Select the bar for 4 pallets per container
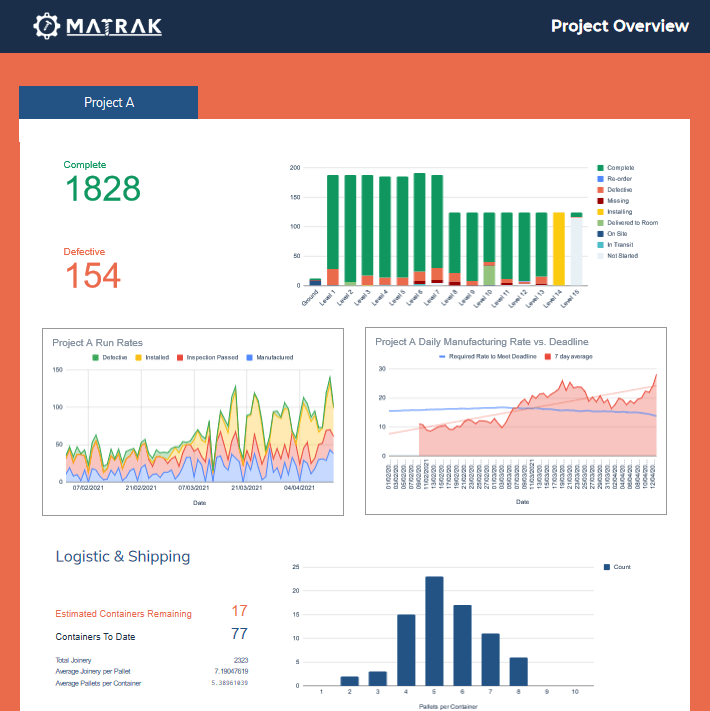 [406, 650]
